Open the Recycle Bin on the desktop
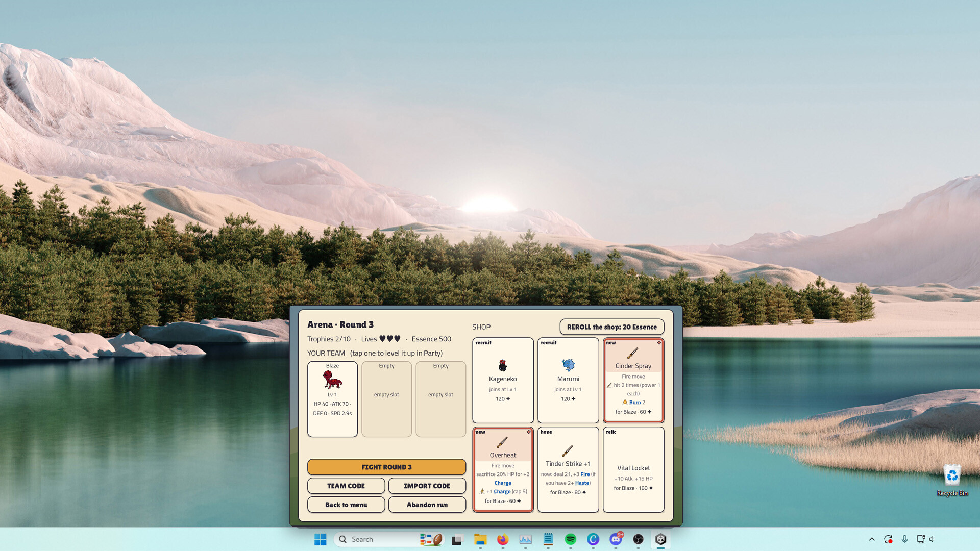 pyautogui.click(x=952, y=480)
